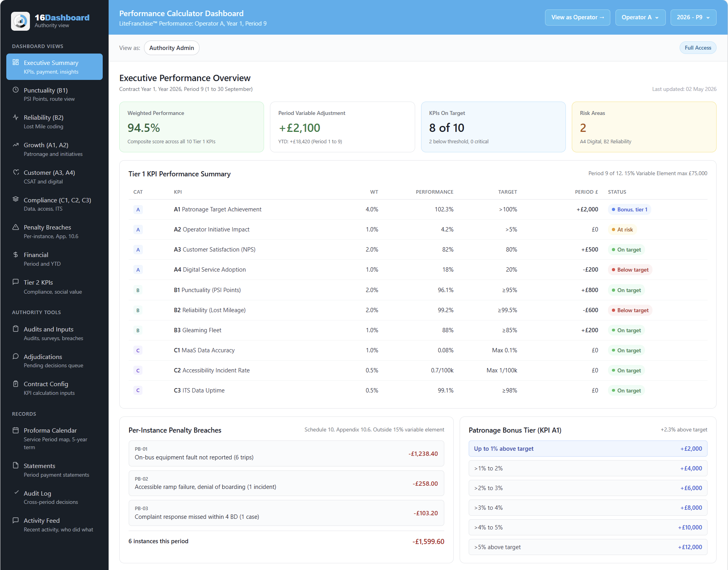Click the Statements document icon
This screenshot has width=728, height=570.
pyautogui.click(x=16, y=465)
